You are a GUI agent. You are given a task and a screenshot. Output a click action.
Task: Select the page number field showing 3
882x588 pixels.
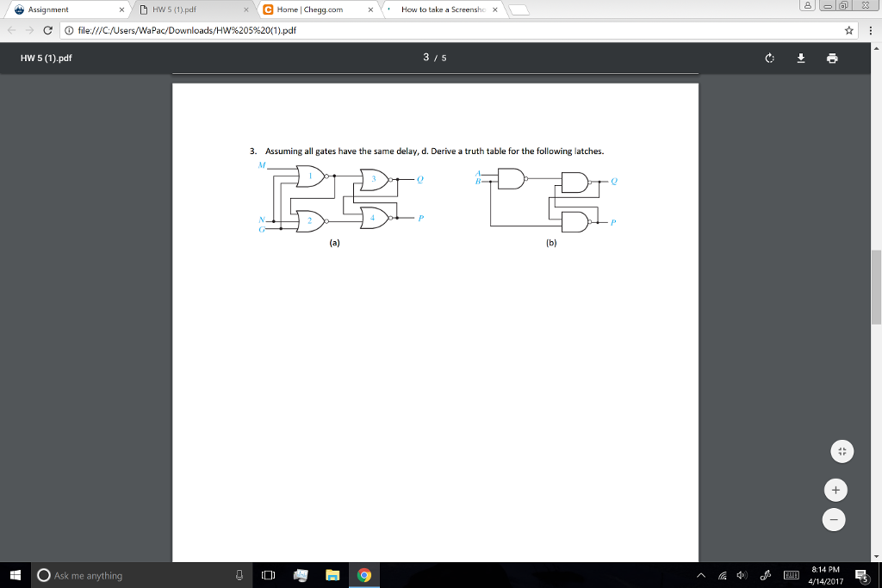coord(425,57)
